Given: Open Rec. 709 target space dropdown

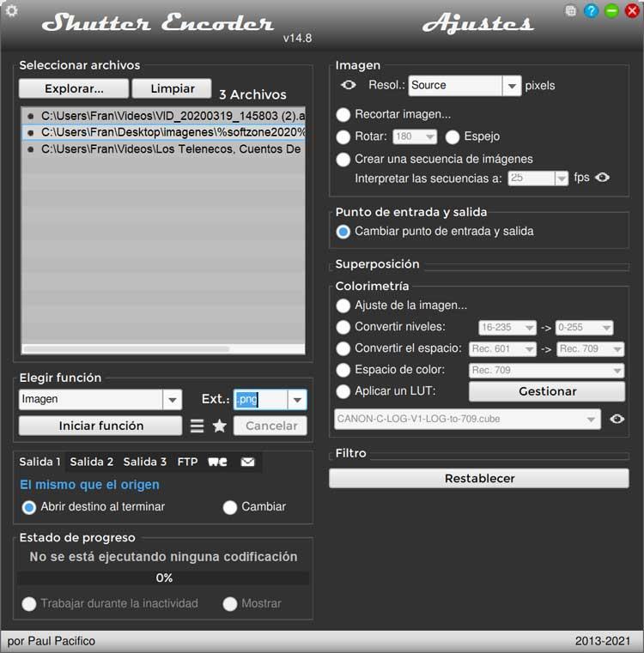Looking at the screenshot, I should 590,348.
